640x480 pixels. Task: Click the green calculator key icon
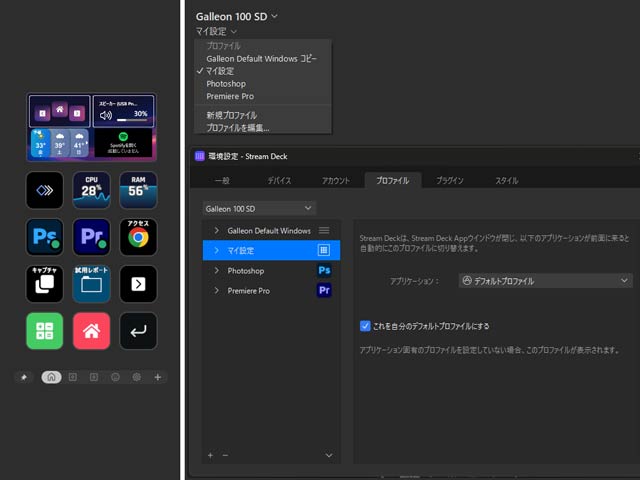click(x=44, y=331)
